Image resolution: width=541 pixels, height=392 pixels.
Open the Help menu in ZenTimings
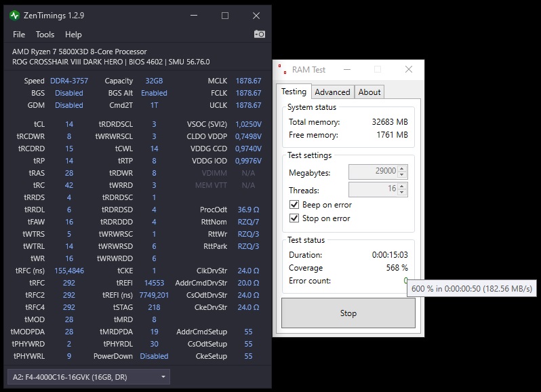[x=73, y=35]
